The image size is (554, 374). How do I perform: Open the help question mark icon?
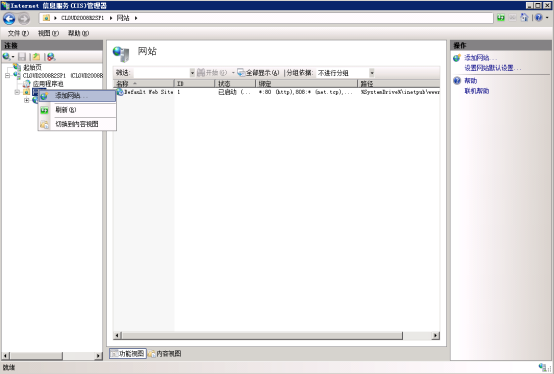pos(538,18)
